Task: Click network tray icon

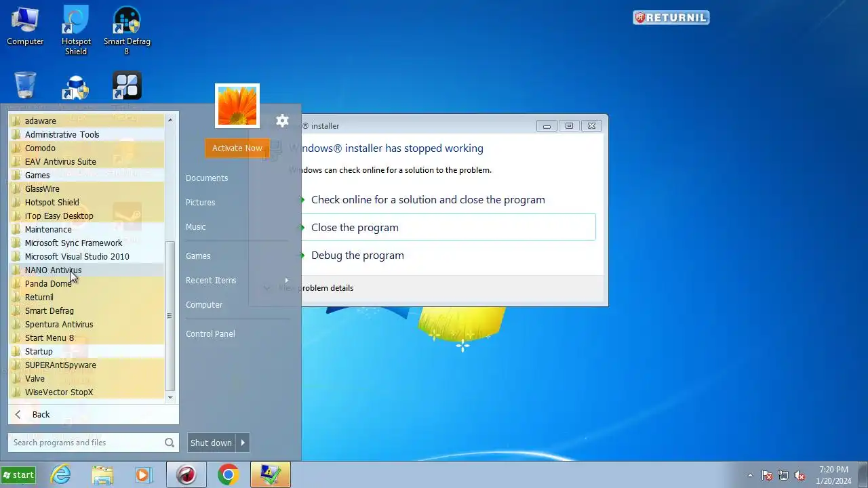Action: pos(783,476)
